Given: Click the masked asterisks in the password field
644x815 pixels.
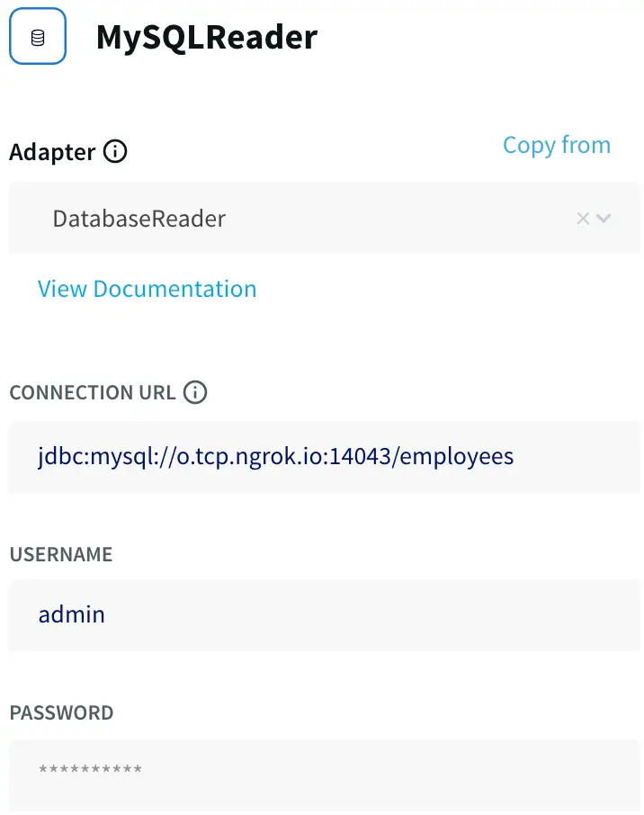Looking at the screenshot, I should pos(90,770).
